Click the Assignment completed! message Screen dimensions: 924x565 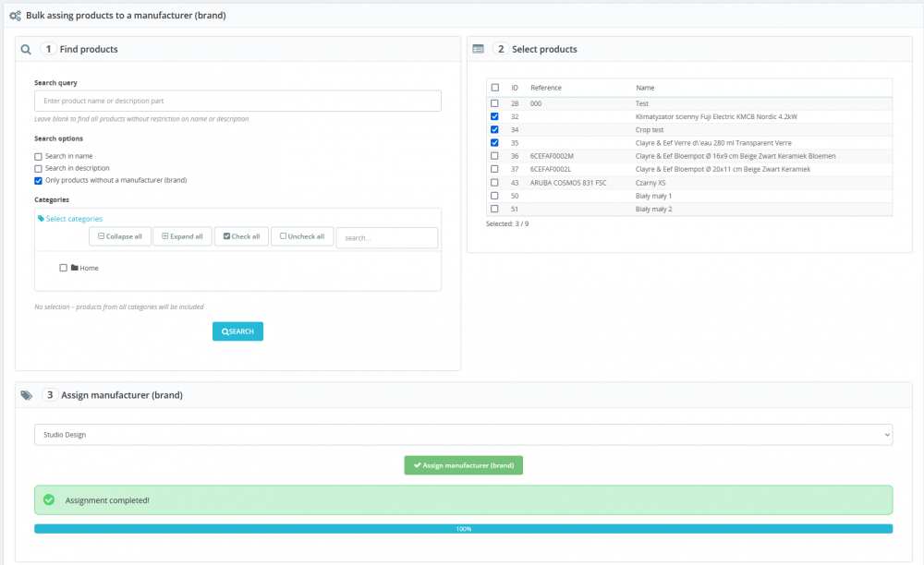107,500
